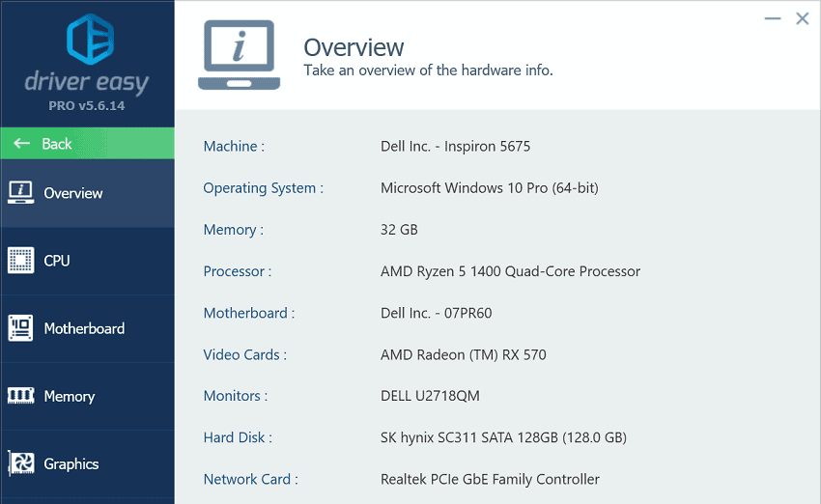Select 'AMD Radeon (TM) RX 570' value
Image resolution: width=821 pixels, height=504 pixels.
(463, 355)
